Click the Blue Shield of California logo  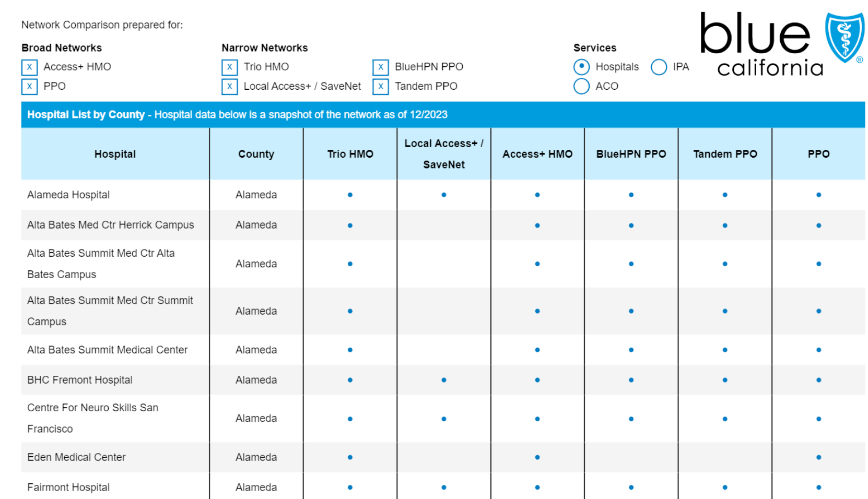click(782, 44)
